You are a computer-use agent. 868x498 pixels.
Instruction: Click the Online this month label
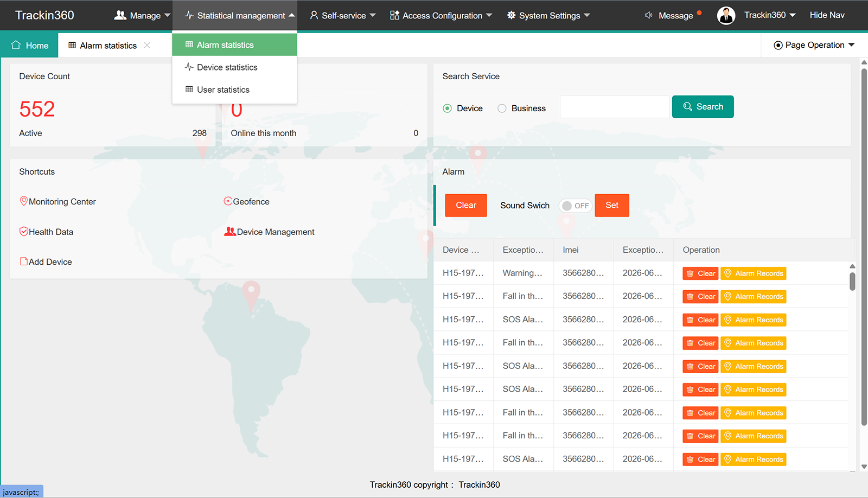tap(264, 133)
